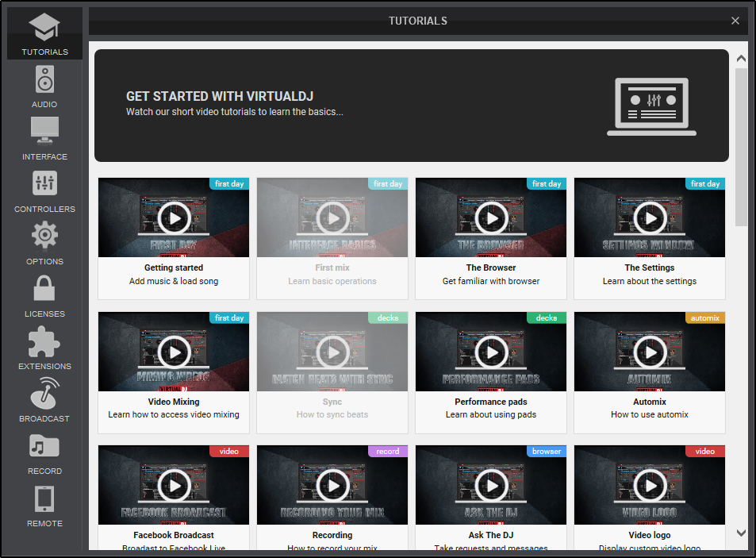Open the Controllers mixer icon
This screenshot has height=558, width=756.
[x=44, y=183]
